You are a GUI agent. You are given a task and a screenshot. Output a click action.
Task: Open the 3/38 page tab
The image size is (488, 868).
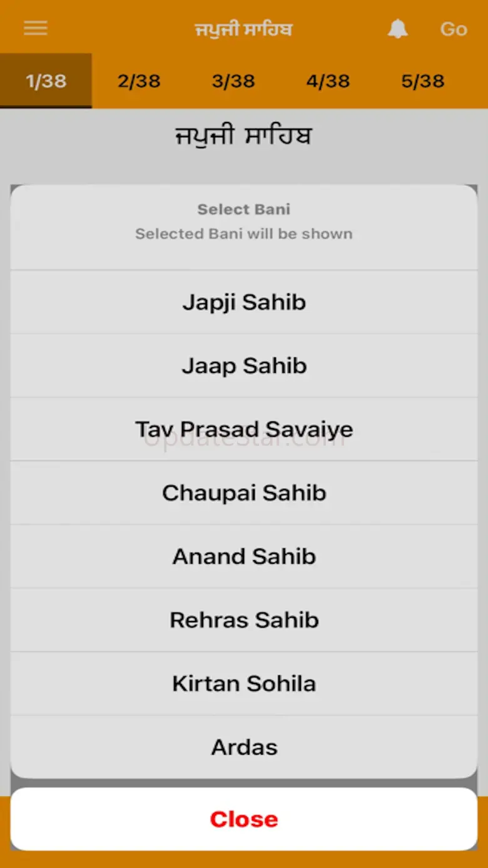pos(233,81)
